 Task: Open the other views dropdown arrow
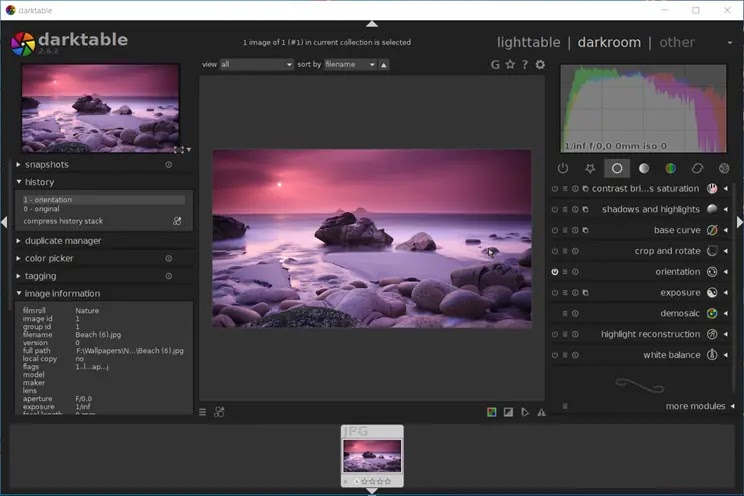click(x=730, y=43)
